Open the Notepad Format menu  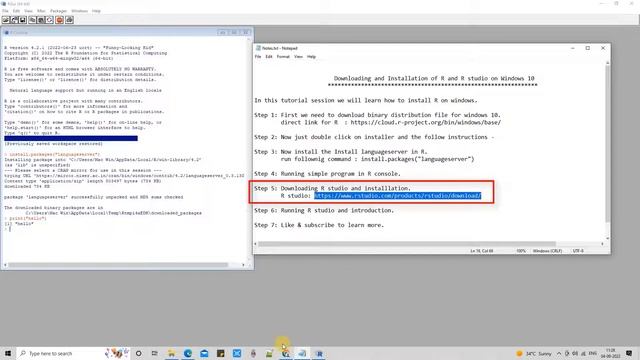tap(283, 57)
